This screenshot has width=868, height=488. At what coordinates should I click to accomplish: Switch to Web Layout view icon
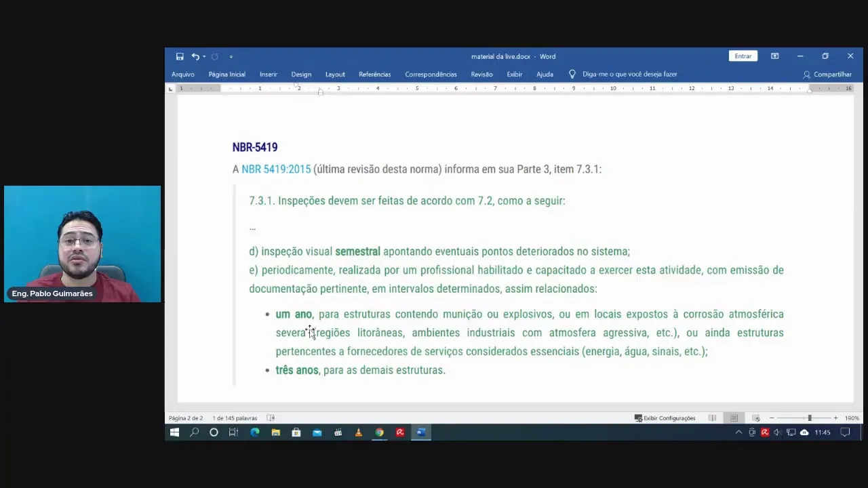tap(756, 418)
